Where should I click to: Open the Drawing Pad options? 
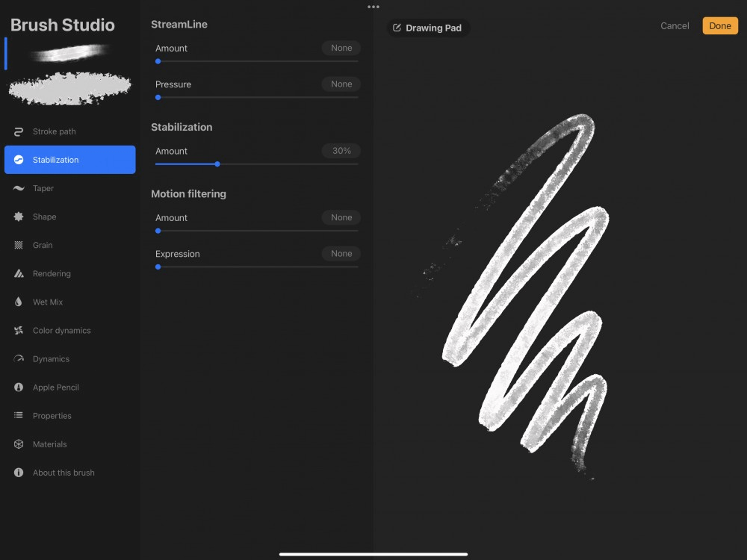pos(428,28)
